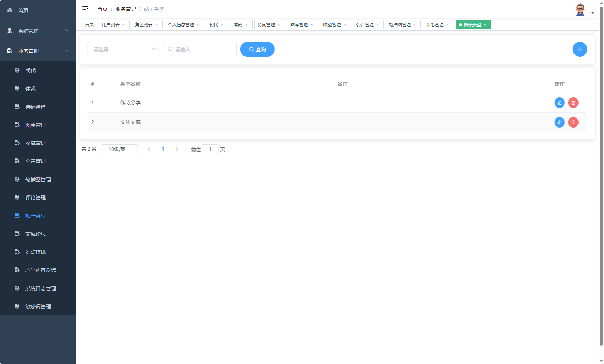Switch to the 朝代 tab
Screen dimensions: 604x364
coord(214,24)
